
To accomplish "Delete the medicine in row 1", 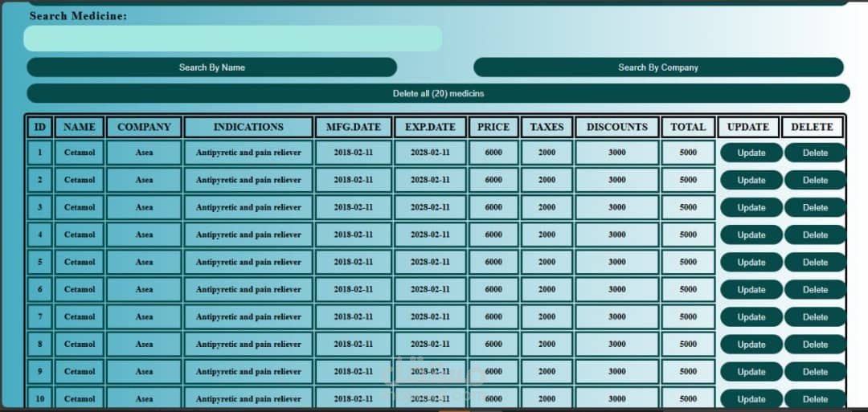I will pyautogui.click(x=815, y=153).
